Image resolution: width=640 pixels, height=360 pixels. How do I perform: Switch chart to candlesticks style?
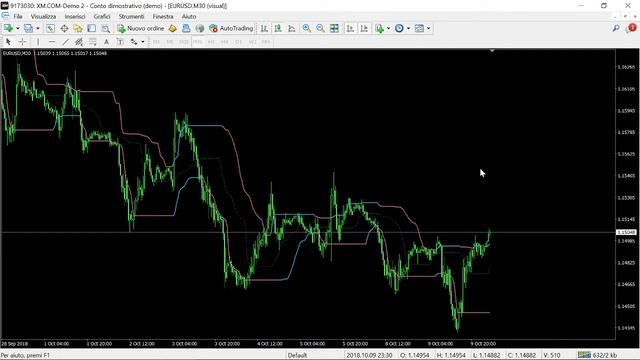(278, 28)
